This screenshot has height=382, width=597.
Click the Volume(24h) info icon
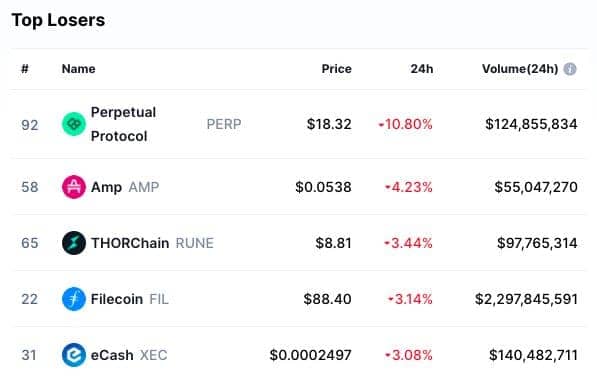(x=570, y=69)
